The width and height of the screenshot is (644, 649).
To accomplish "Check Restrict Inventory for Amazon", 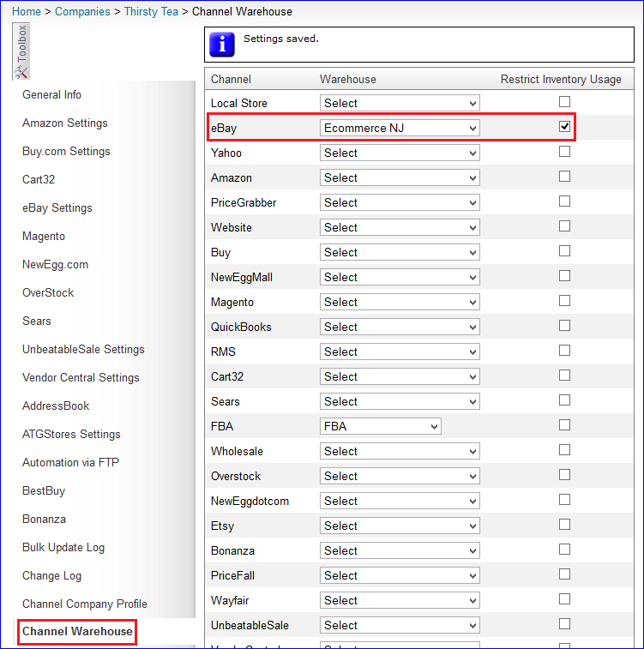I will (564, 177).
